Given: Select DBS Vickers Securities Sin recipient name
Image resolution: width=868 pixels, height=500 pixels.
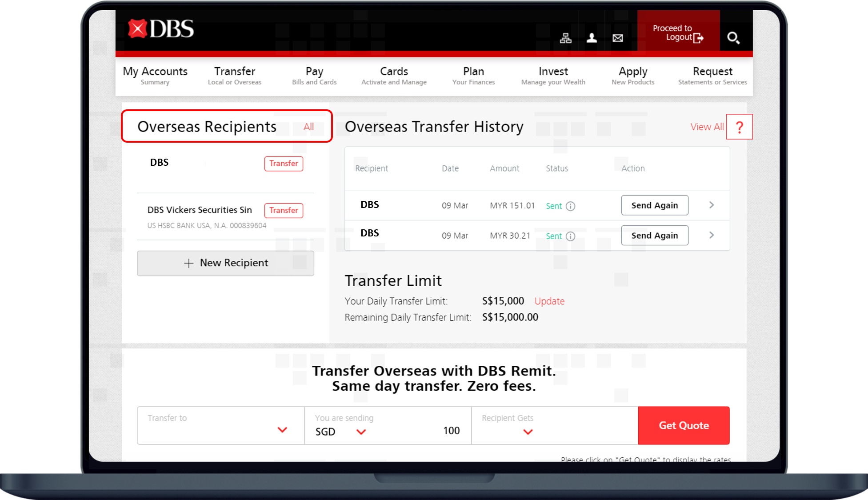Looking at the screenshot, I should [x=200, y=210].
